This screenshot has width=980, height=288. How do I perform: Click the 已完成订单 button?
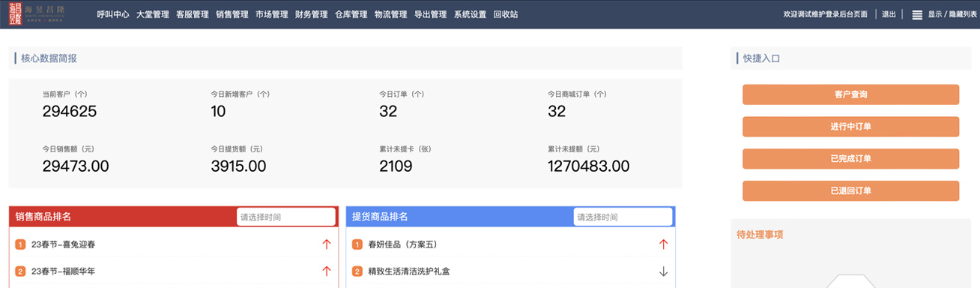[850, 159]
